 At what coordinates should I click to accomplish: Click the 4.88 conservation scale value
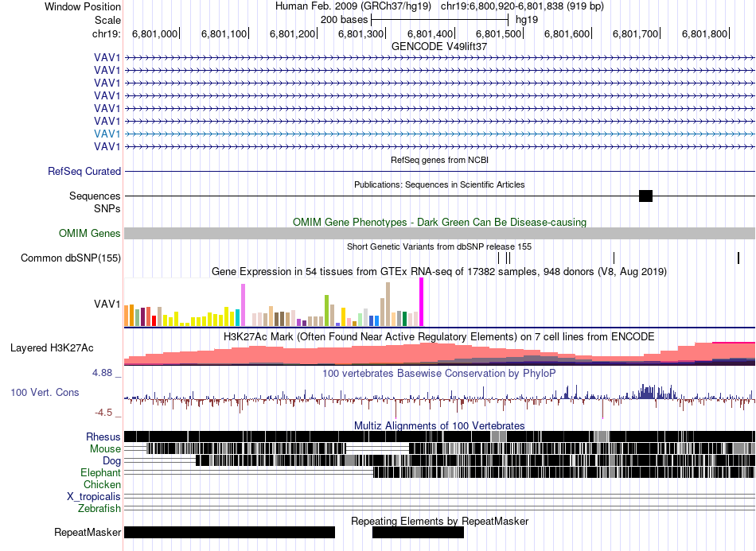(102, 373)
